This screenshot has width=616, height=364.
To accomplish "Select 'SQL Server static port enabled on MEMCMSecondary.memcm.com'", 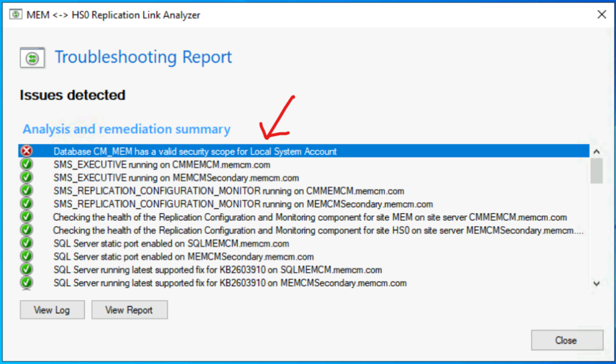I will (x=304, y=257).
